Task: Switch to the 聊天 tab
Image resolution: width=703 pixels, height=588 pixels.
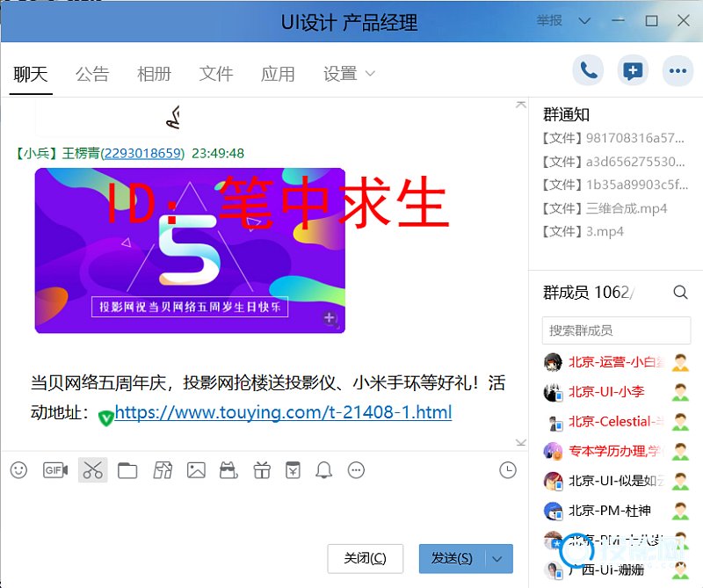Action: pyautogui.click(x=31, y=74)
